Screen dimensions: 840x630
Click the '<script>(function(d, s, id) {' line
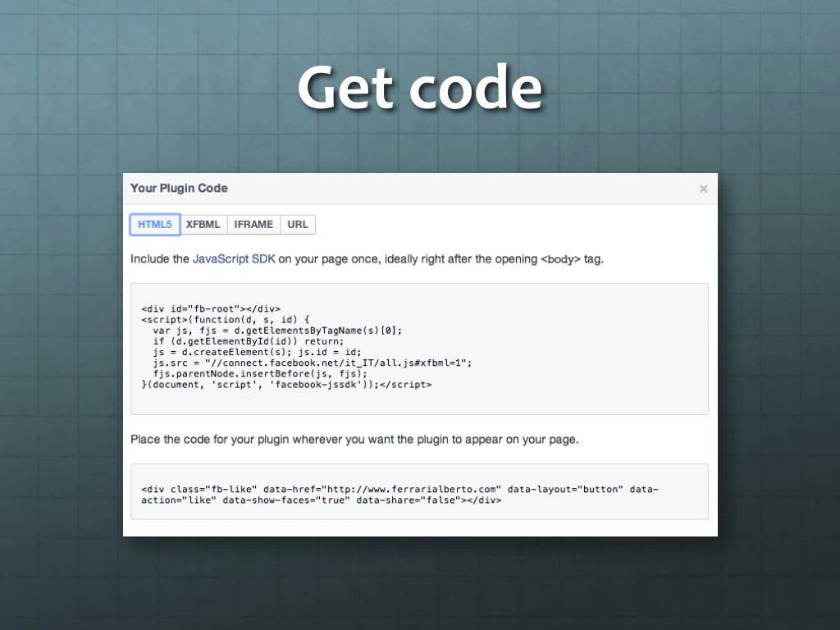(226, 320)
